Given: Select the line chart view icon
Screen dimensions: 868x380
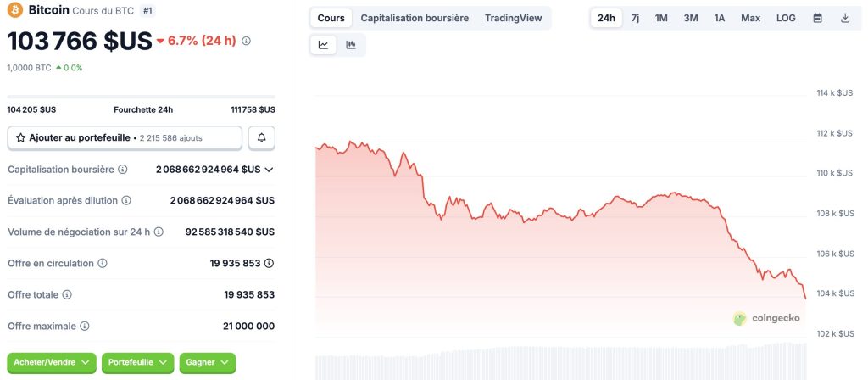Looking at the screenshot, I should 324,45.
